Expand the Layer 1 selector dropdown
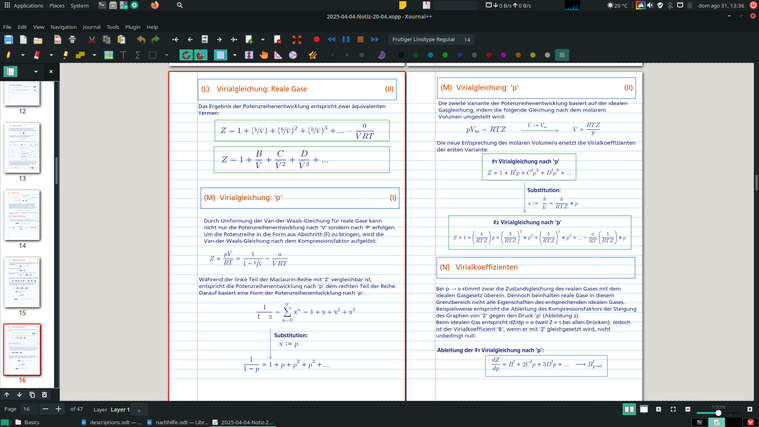The height and width of the screenshot is (427, 759). (x=140, y=409)
